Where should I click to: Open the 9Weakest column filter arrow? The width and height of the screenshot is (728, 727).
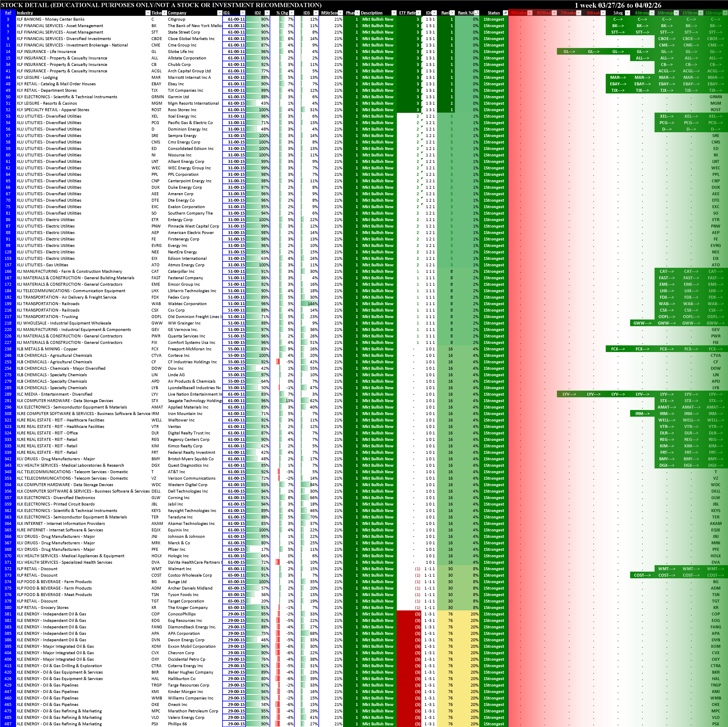pos(530,13)
